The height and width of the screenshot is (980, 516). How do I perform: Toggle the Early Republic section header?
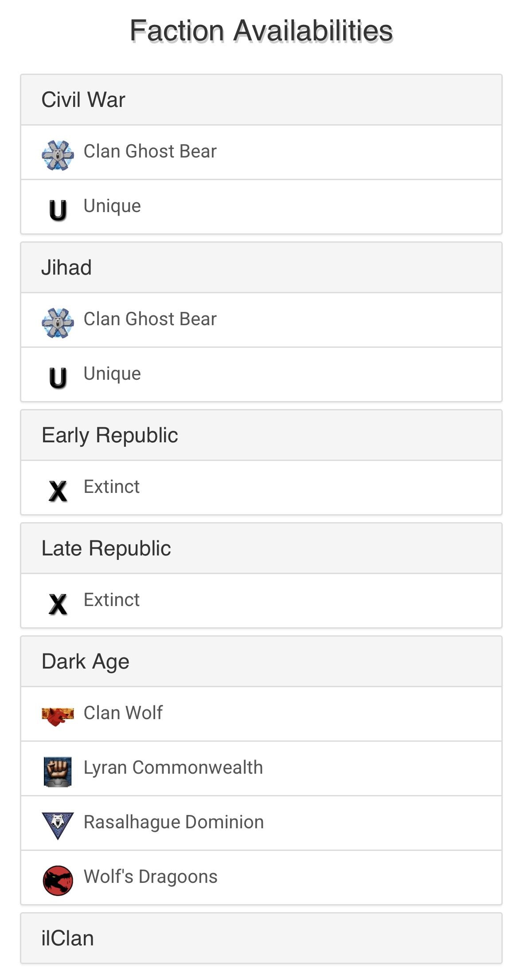coord(109,435)
